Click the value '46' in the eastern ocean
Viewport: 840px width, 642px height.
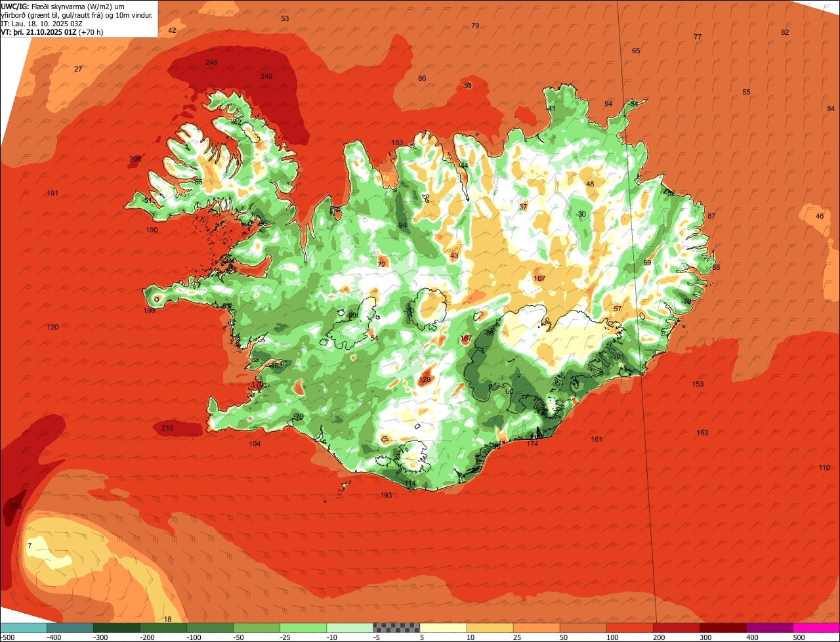(x=820, y=216)
